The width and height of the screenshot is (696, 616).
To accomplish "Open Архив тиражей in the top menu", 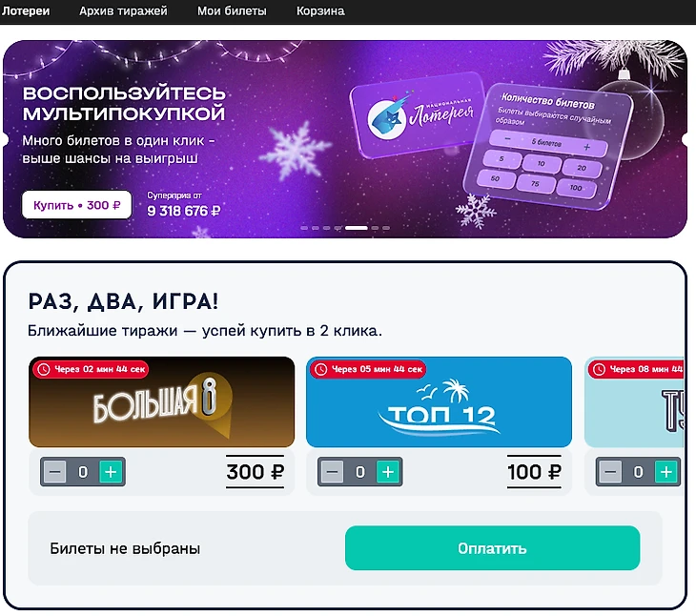I will coord(123,11).
